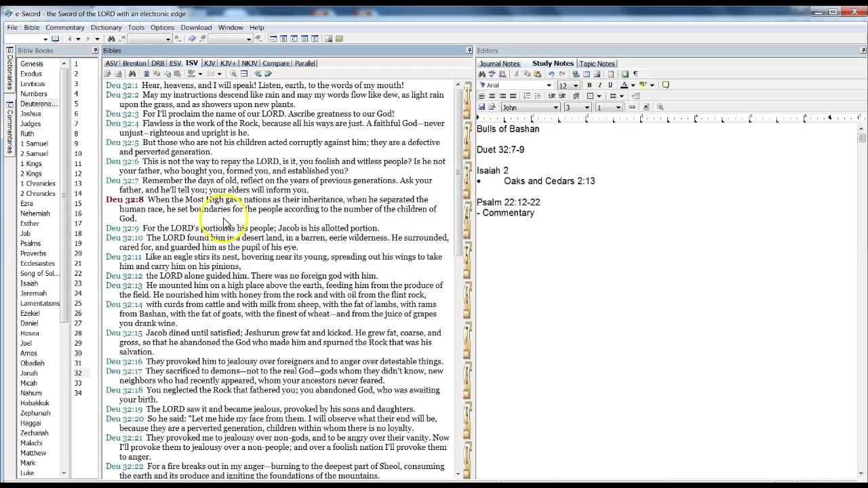Apply the yellow highlight color swatch
868x488 pixels.
coord(643,85)
